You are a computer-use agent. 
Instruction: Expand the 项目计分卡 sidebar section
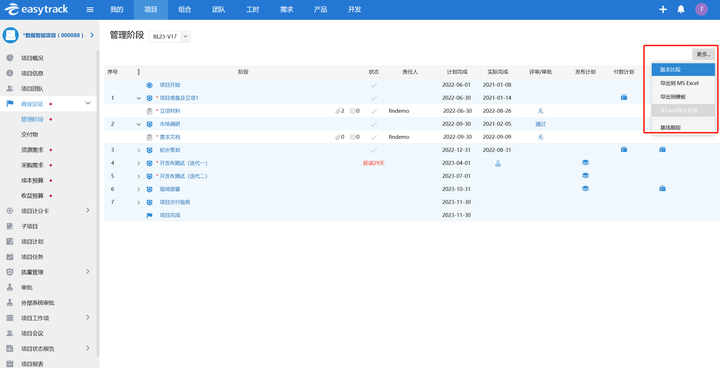88,210
